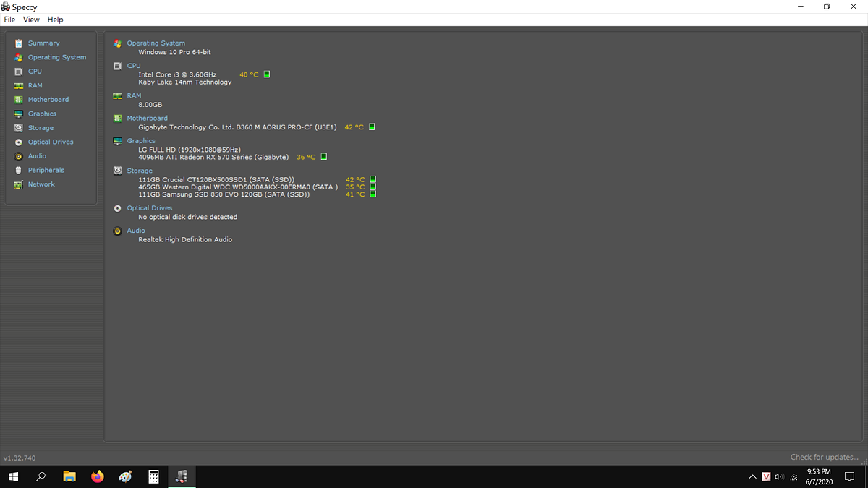Launch Firefox from the taskbar
The height and width of the screenshot is (488, 868).
coord(98,476)
